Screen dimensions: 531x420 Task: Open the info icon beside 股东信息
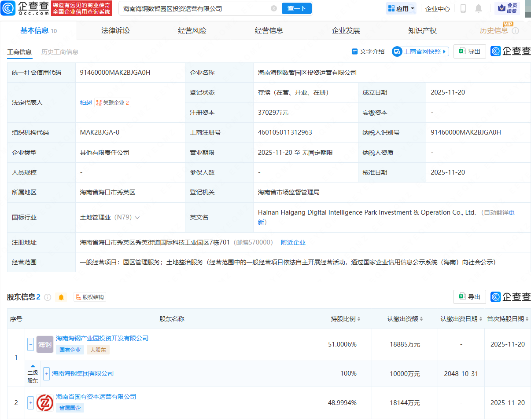point(48,297)
